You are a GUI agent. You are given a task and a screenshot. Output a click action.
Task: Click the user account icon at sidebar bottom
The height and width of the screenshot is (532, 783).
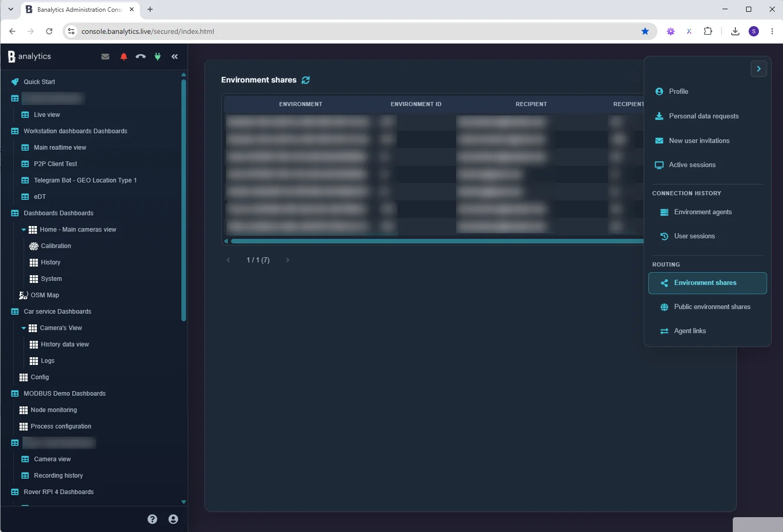pyautogui.click(x=173, y=519)
